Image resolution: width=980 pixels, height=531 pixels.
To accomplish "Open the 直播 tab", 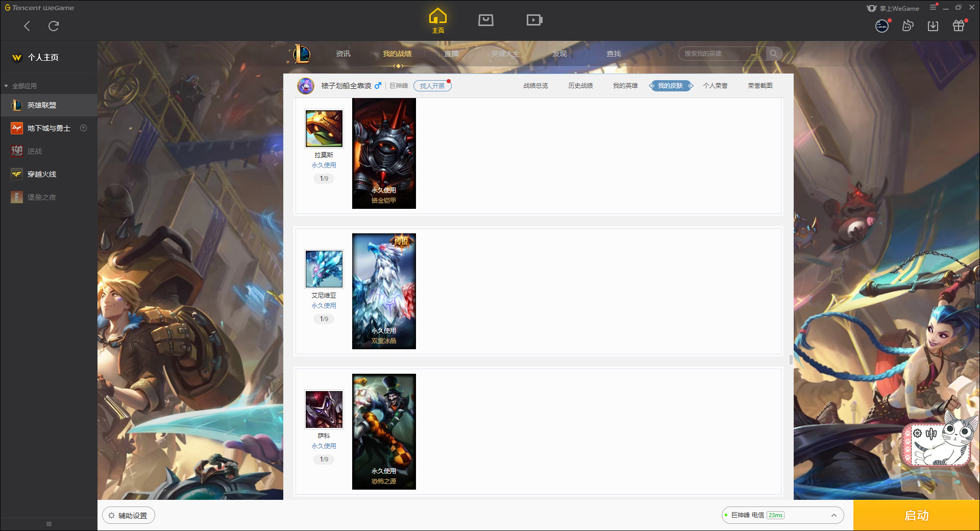I will (x=451, y=54).
